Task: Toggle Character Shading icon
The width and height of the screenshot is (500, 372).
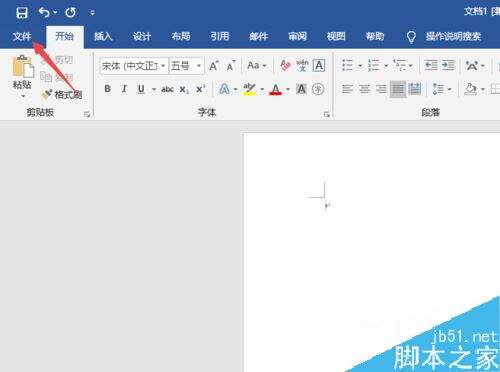Action: click(x=301, y=89)
